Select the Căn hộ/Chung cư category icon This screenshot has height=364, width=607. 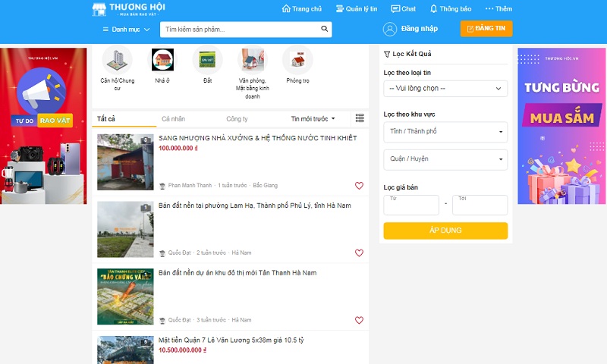pos(118,60)
